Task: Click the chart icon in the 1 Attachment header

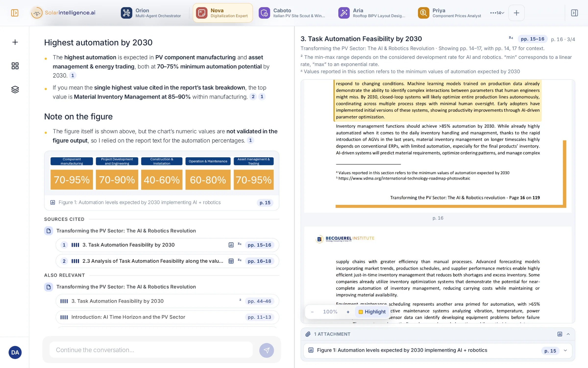Action: click(x=560, y=334)
